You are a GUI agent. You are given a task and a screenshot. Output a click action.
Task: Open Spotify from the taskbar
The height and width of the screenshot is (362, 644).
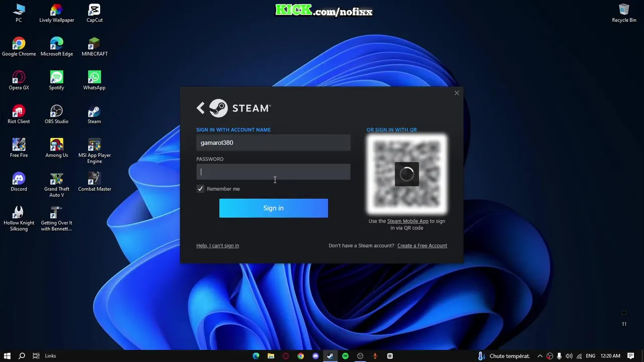click(345, 356)
